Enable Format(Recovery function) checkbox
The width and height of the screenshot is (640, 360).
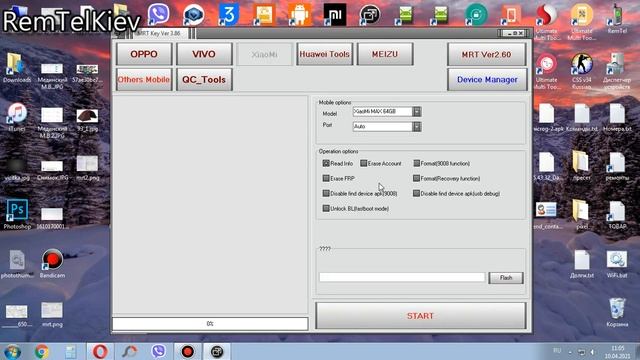click(416, 178)
